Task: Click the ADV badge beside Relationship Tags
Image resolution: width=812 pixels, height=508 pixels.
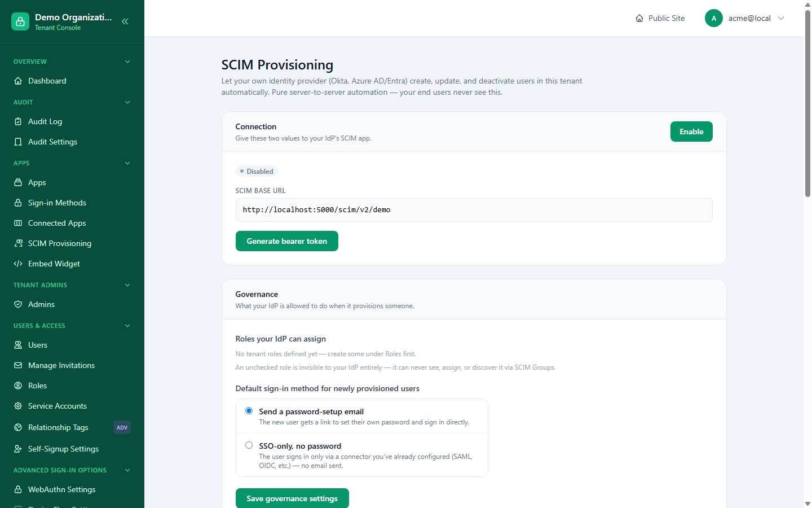Action: [122, 427]
